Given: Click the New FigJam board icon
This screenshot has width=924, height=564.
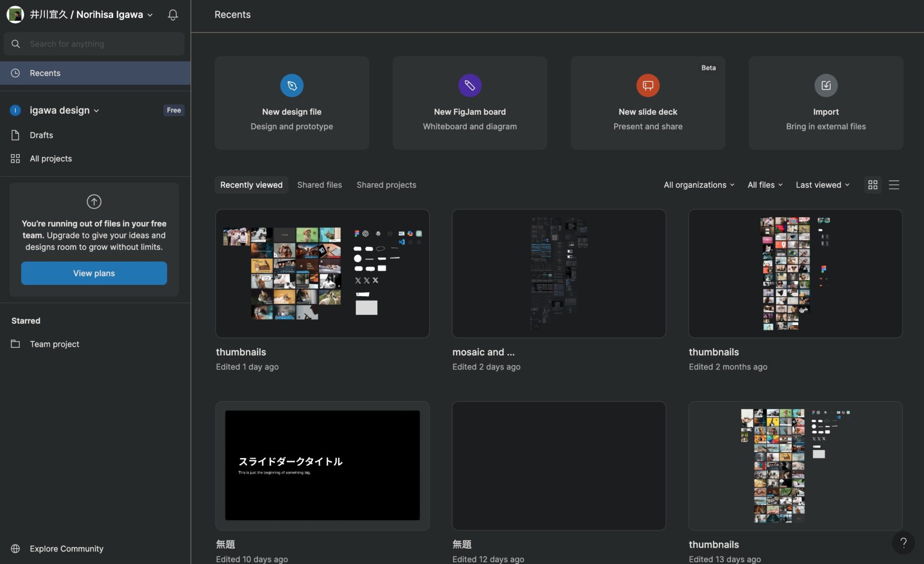Looking at the screenshot, I should (469, 85).
